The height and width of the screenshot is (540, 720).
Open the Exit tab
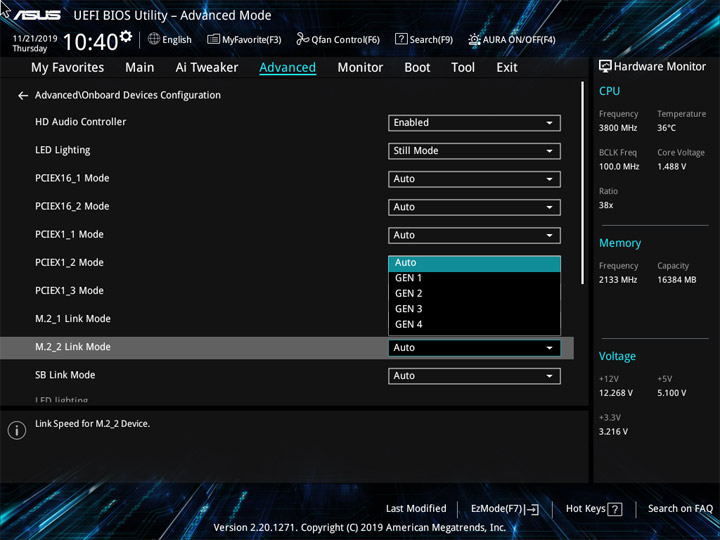click(506, 68)
